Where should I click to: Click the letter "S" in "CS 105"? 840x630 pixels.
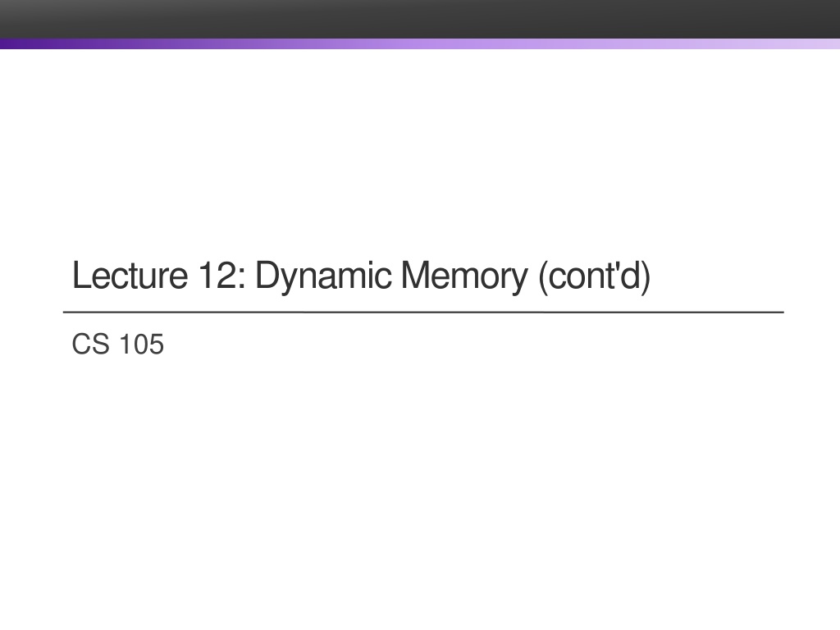click(101, 344)
